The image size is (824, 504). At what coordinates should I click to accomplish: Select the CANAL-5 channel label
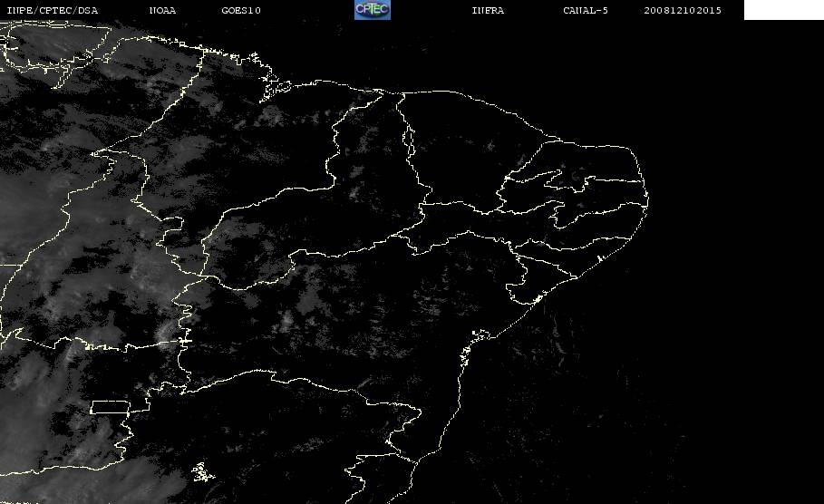586,10
